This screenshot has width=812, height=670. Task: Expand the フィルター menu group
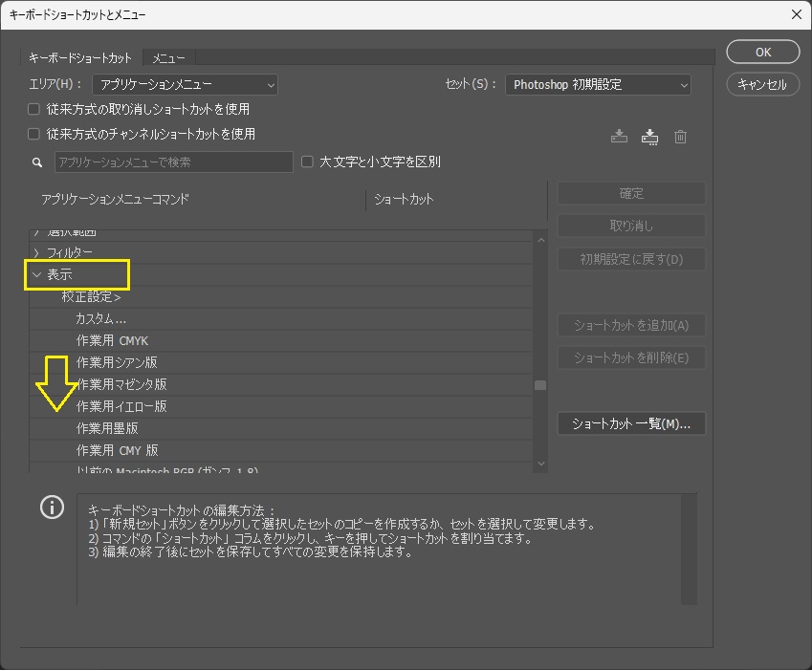tap(37, 253)
